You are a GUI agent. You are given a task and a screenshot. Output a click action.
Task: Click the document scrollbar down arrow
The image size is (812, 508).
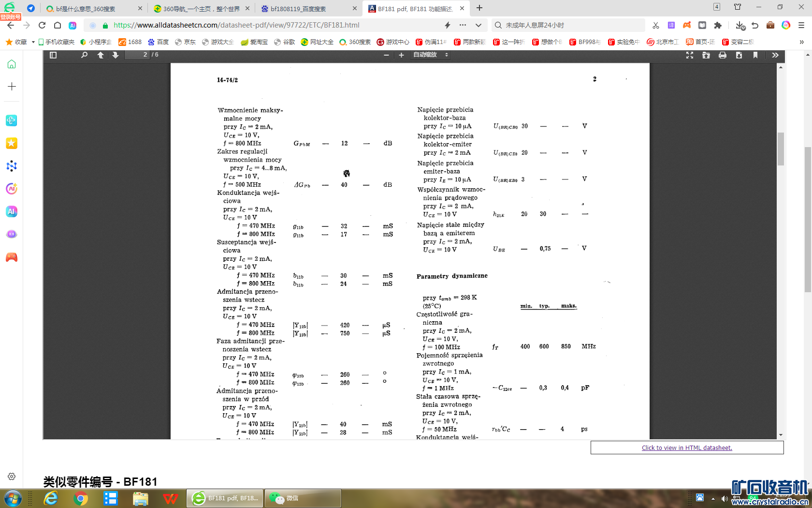781,435
